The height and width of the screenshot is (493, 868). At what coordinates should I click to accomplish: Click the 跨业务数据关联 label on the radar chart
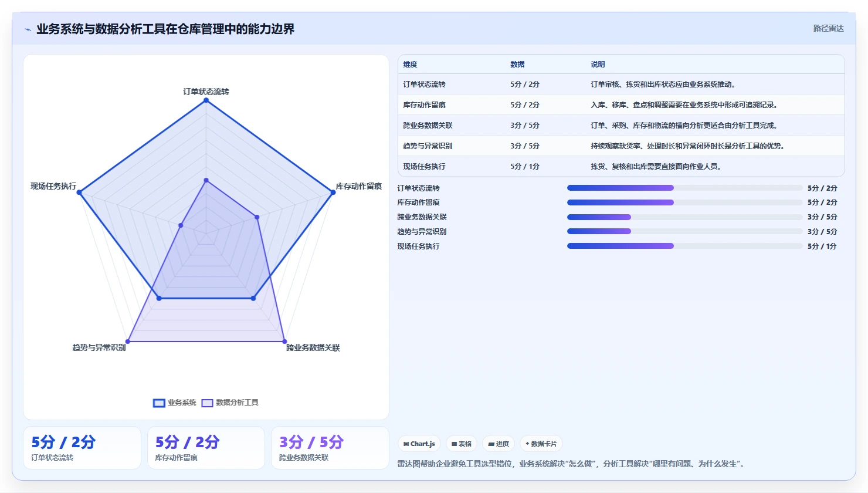(313, 347)
